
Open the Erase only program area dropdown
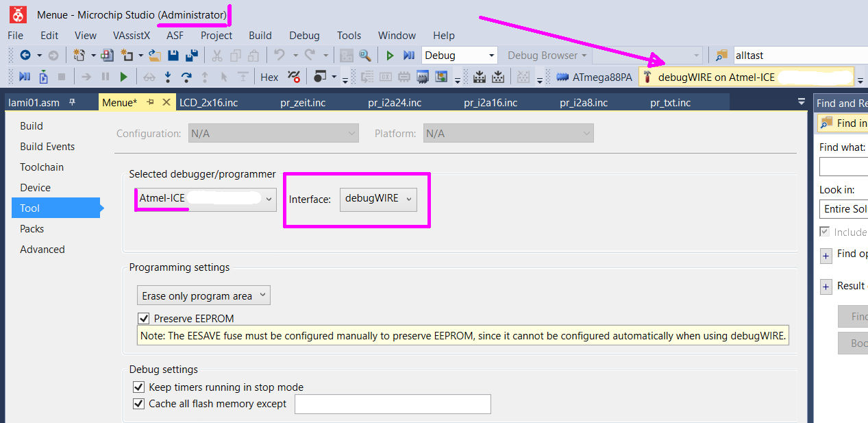tap(203, 295)
